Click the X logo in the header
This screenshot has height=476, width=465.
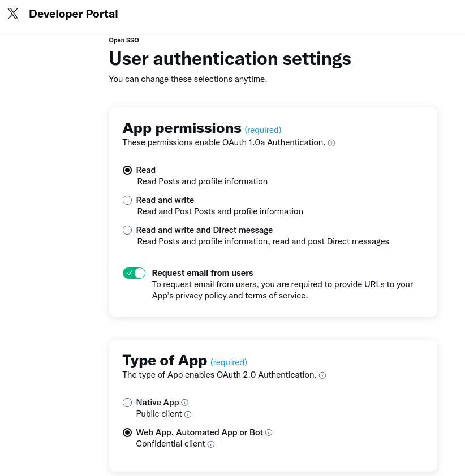(x=13, y=14)
